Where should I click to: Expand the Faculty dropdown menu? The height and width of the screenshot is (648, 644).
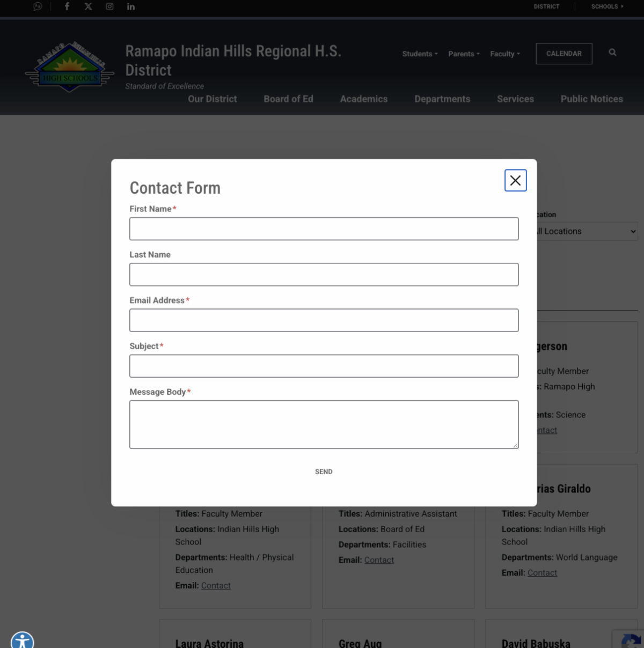click(x=504, y=54)
